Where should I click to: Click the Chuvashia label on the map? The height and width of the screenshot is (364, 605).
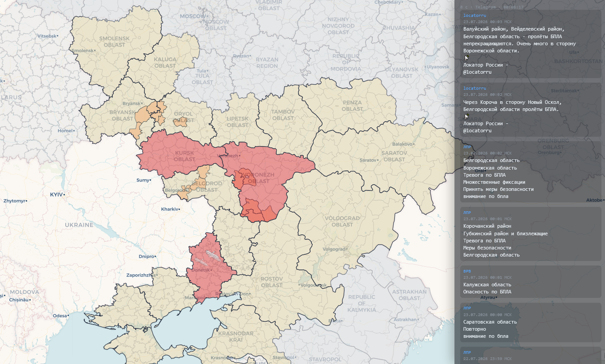tap(399, 28)
